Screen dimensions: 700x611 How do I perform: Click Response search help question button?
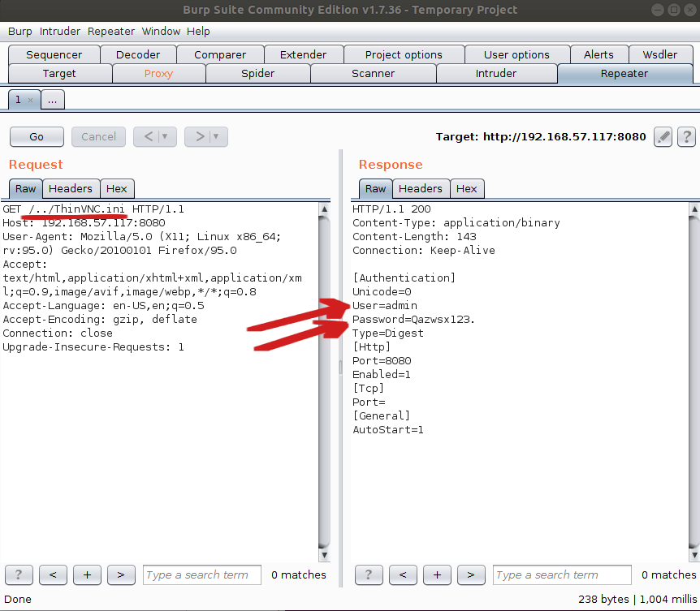369,574
